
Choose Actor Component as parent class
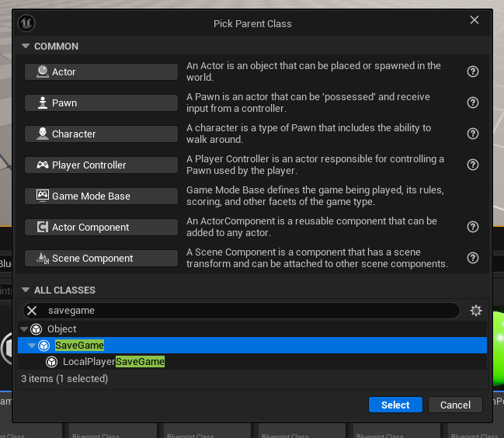[101, 228]
